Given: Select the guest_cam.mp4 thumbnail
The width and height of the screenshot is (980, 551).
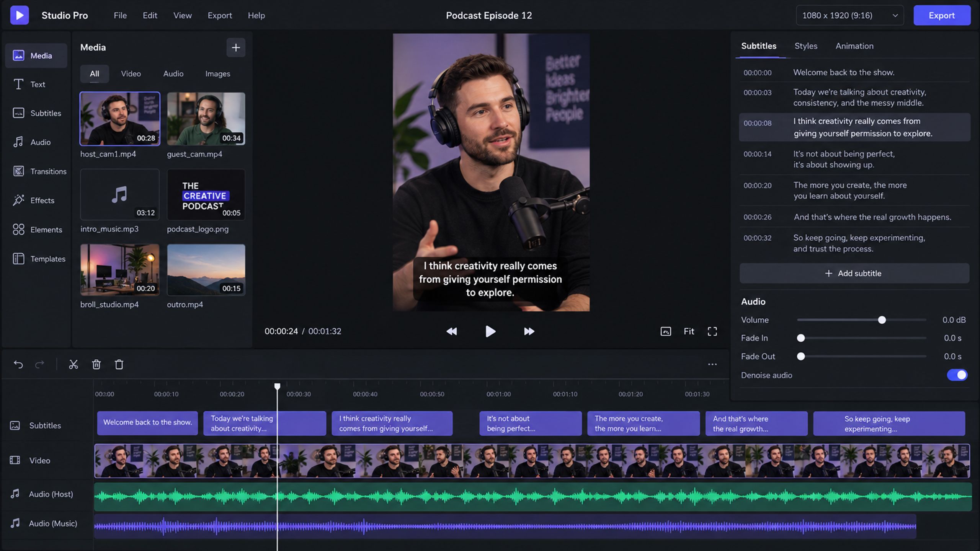Looking at the screenshot, I should coord(206,119).
